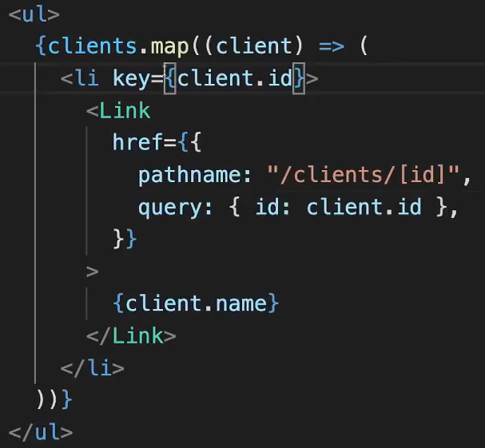Click the opening Link component tag

[118, 110]
